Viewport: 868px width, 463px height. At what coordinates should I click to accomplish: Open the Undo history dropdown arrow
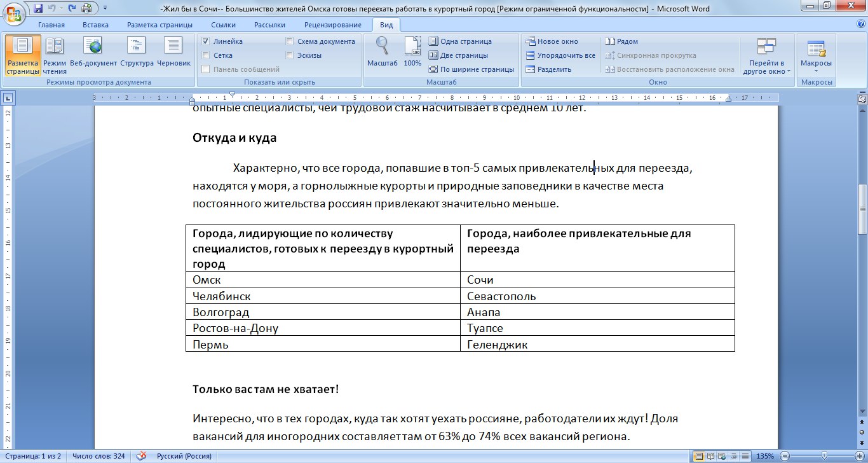point(61,9)
